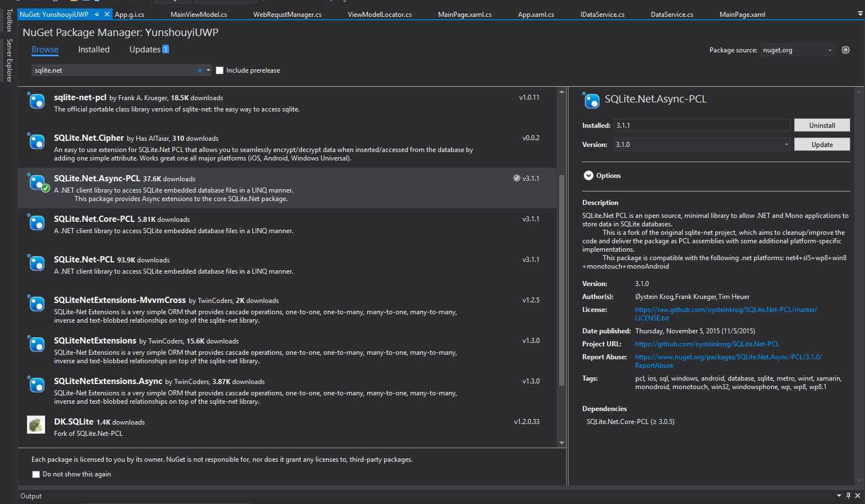This screenshot has height=504, width=865.
Task: Open NuGet settings gear icon
Action: (x=845, y=50)
